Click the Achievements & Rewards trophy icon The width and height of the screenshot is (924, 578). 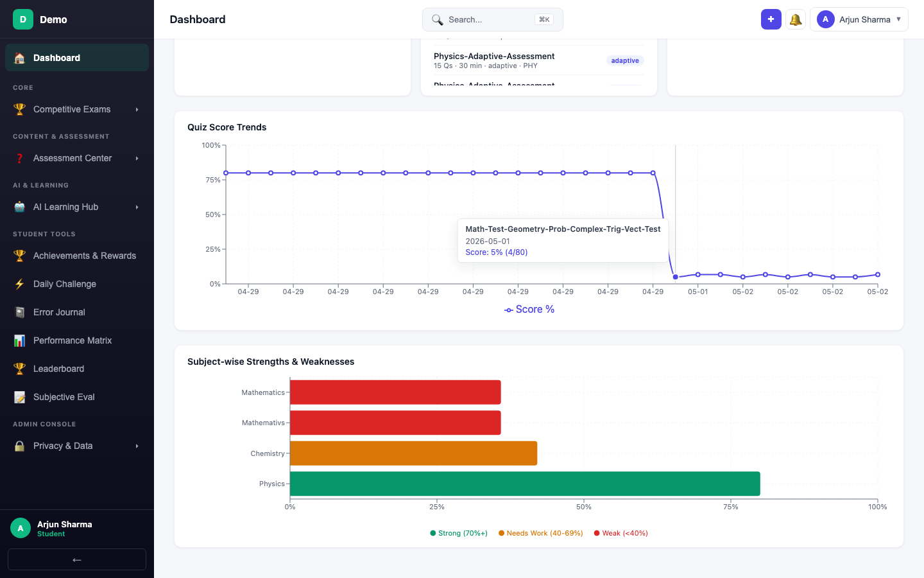point(20,256)
